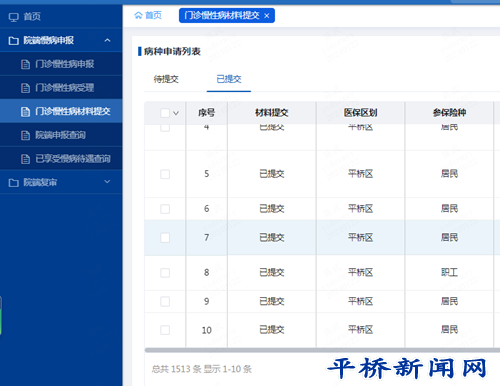The height and width of the screenshot is (386, 500).
Task: Open 首页 in the left sidebar
Action: (x=61, y=17)
